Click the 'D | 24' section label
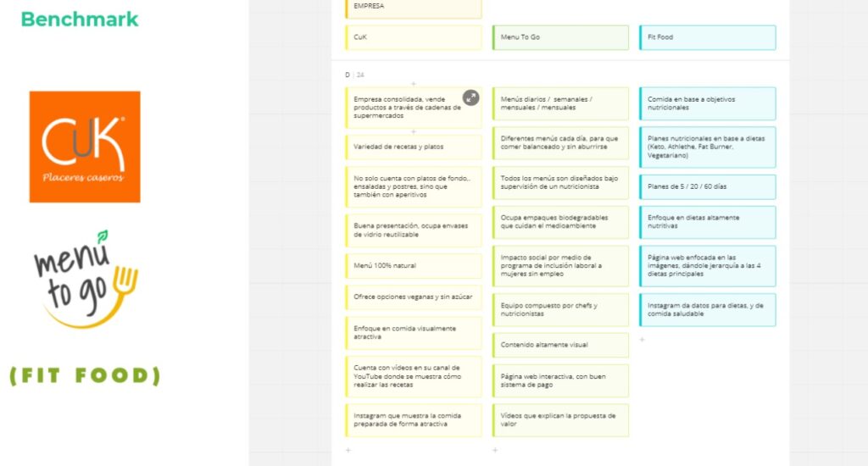The image size is (868, 466). pos(355,75)
